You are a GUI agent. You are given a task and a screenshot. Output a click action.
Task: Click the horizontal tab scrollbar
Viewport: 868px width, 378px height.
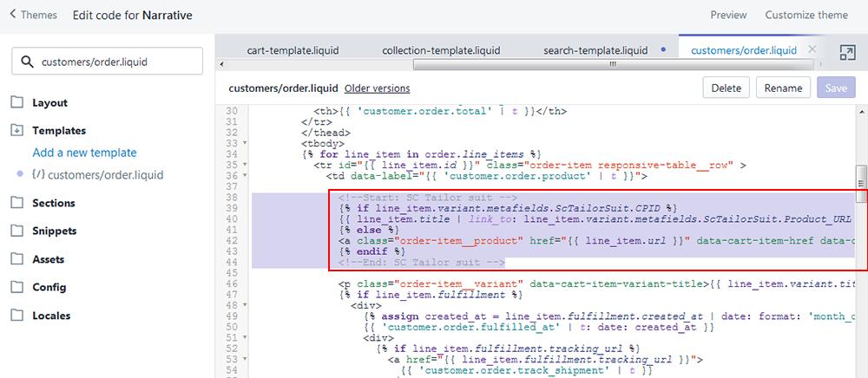click(612, 64)
